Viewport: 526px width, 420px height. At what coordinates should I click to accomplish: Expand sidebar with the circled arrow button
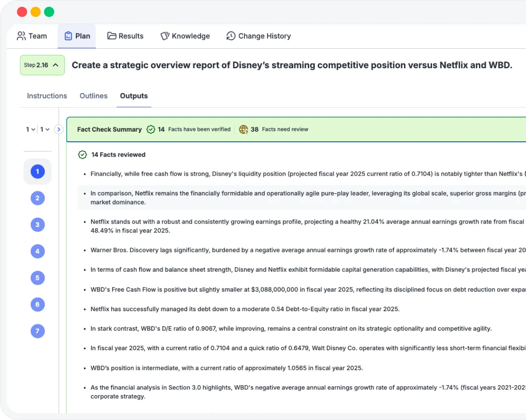coord(59,130)
